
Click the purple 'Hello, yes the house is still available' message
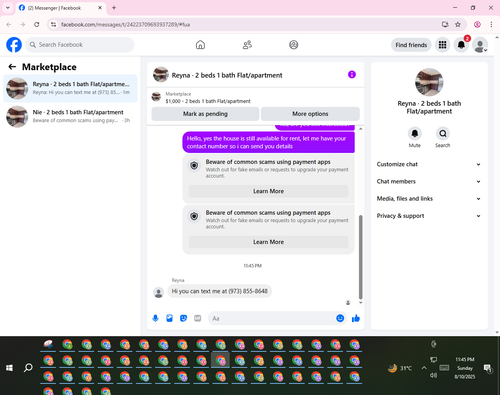(268, 142)
